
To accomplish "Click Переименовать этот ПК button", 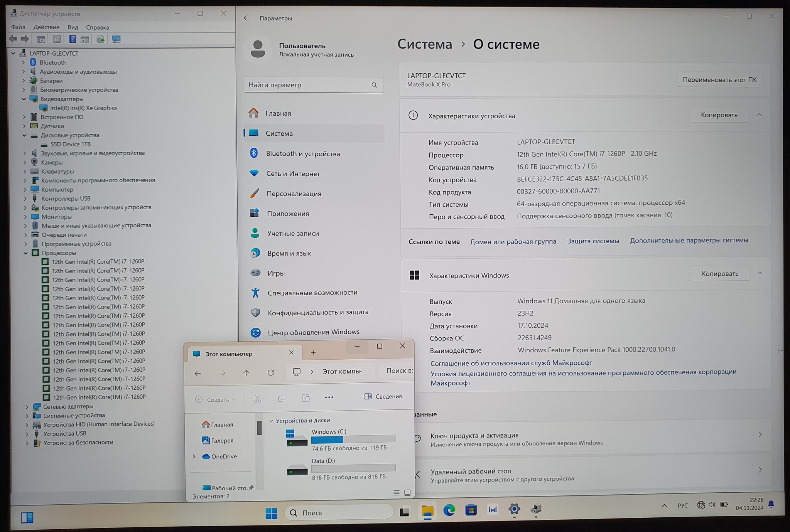I will pyautogui.click(x=719, y=80).
